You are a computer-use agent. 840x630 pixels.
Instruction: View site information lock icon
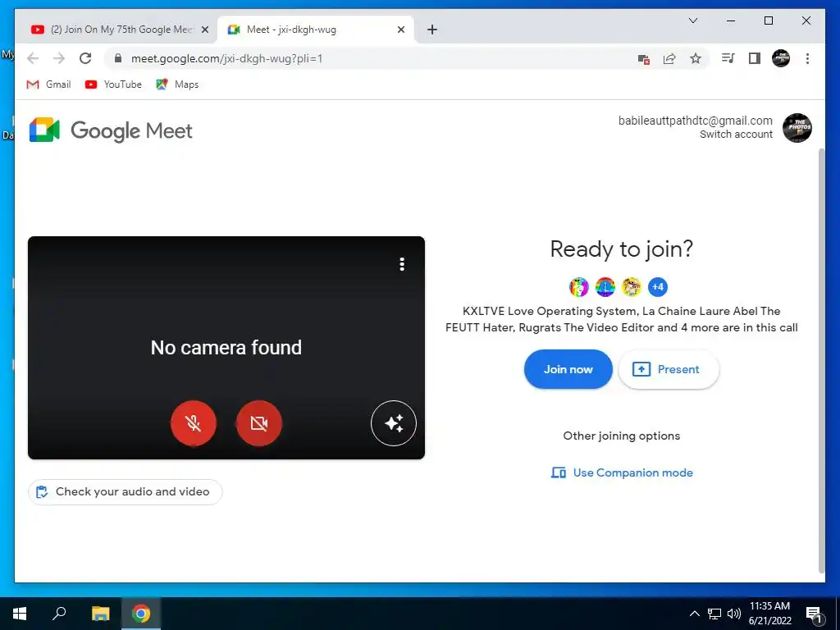[x=118, y=58]
